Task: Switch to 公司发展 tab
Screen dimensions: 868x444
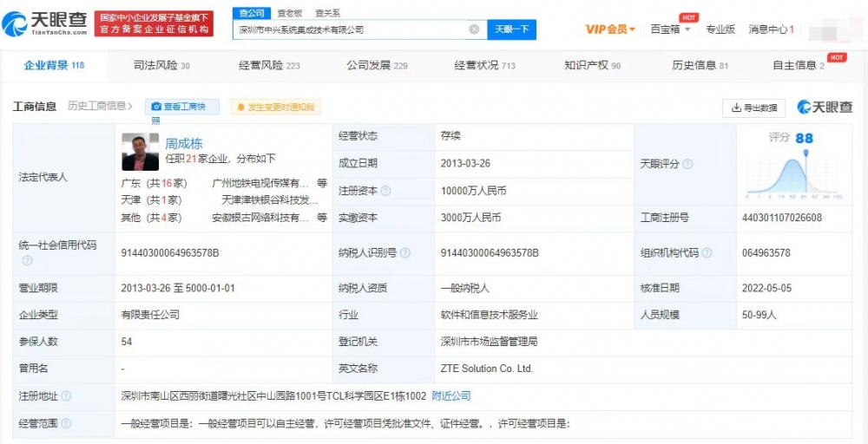Action: [x=377, y=65]
